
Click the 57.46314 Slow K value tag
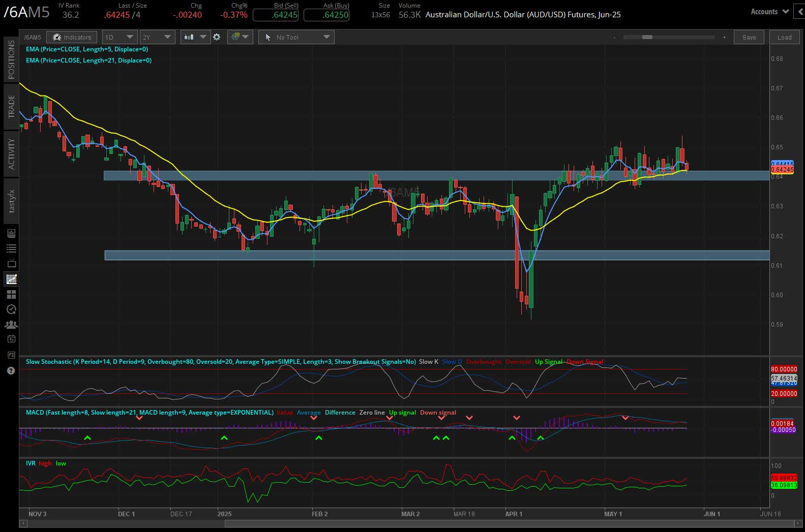(784, 379)
